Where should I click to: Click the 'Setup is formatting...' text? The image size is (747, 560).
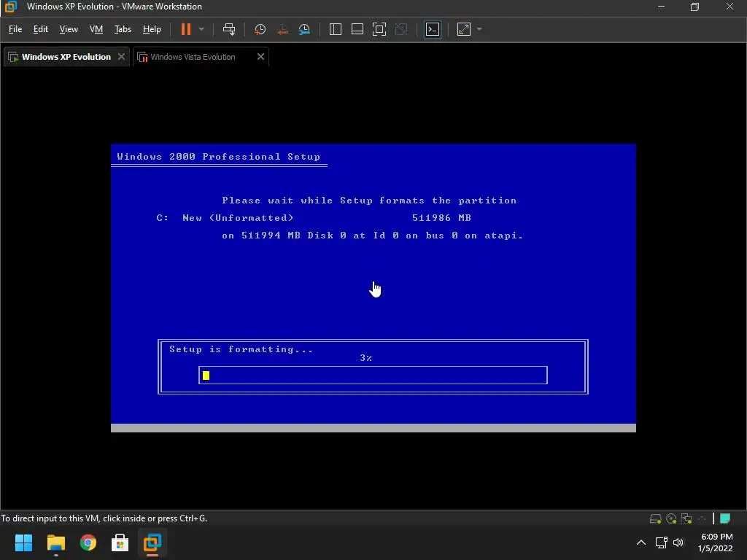pos(241,349)
